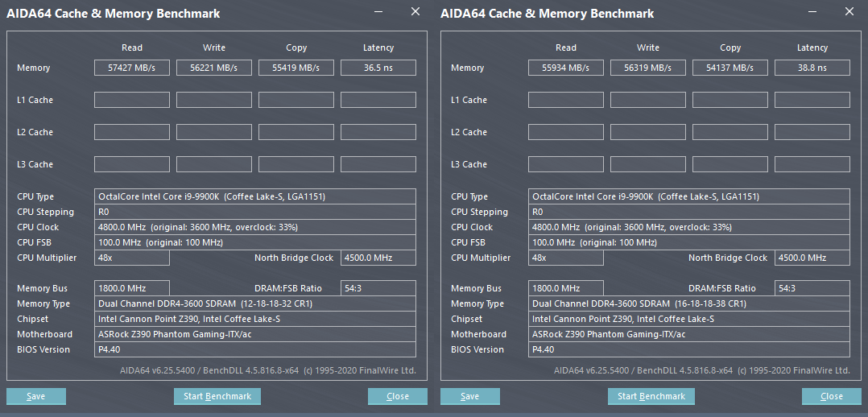The height and width of the screenshot is (417, 868).
Task: Click memory type field showing 12-18-18-32 CR1
Action: (255, 303)
